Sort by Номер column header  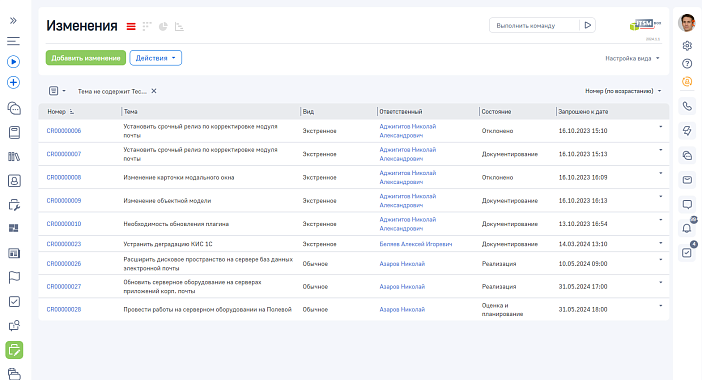pyautogui.click(x=56, y=111)
